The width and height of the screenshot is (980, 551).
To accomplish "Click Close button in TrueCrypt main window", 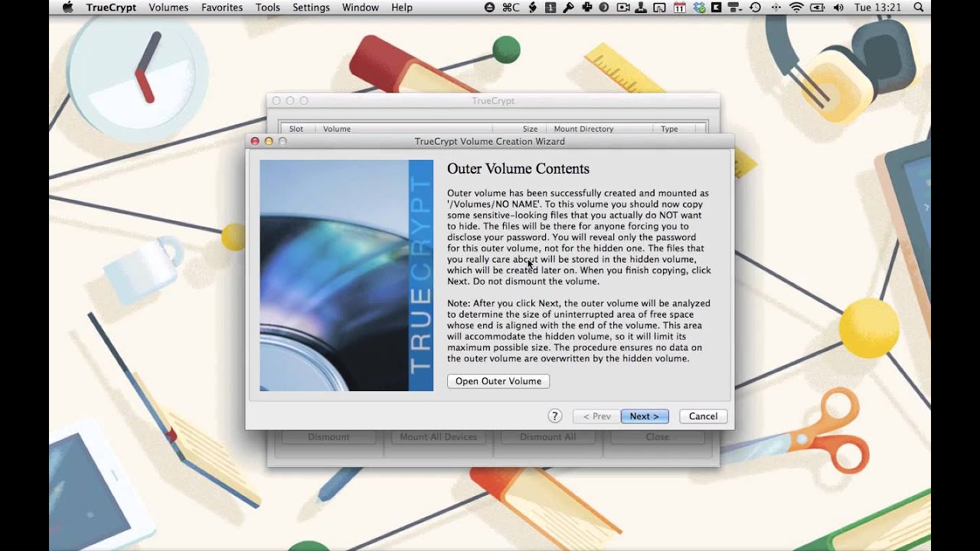I will pos(658,437).
